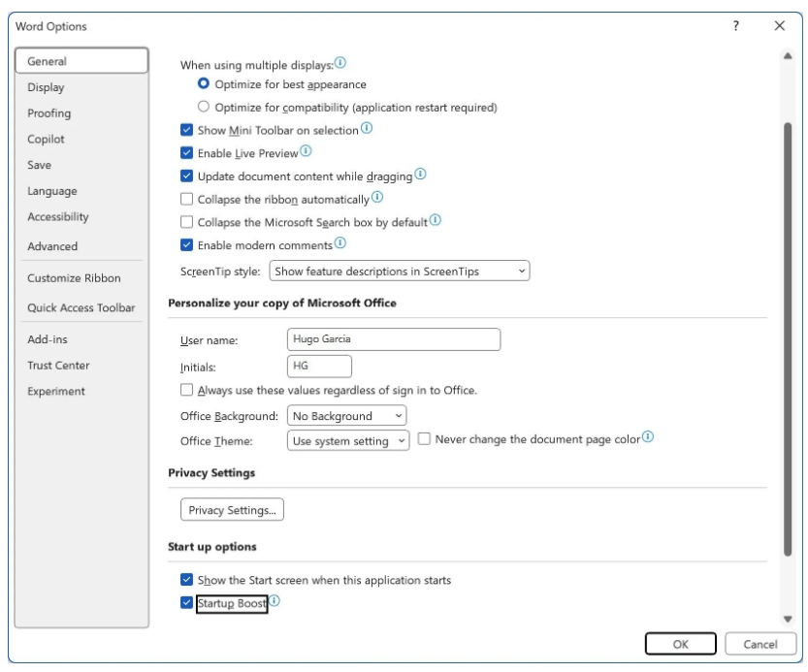
Task: Show info for Collapse Microsoft Search box option
Action: click(x=436, y=220)
